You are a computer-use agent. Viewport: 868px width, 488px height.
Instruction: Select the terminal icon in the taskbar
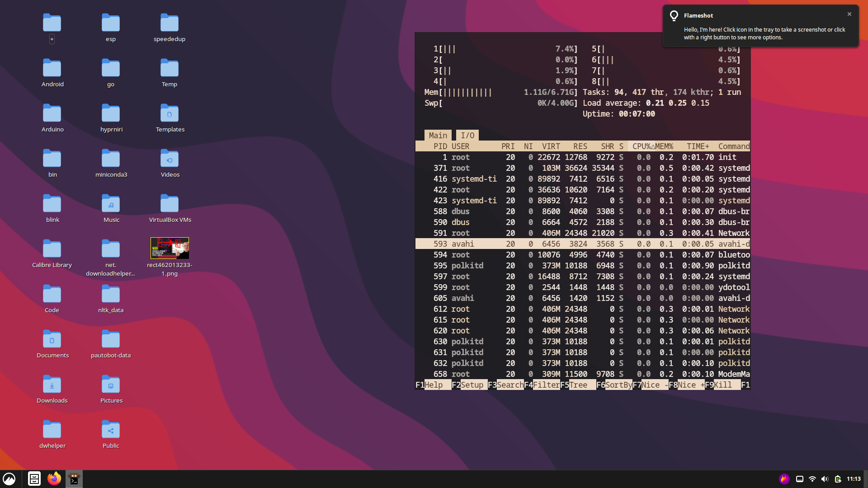click(x=74, y=479)
